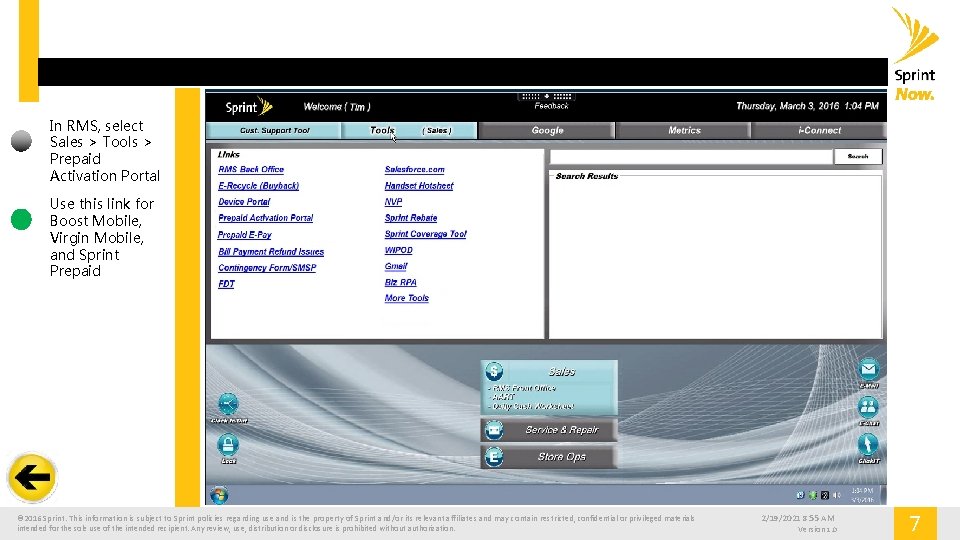Open the Service & Repair menu
This screenshot has width=960, height=540.
tap(550, 430)
